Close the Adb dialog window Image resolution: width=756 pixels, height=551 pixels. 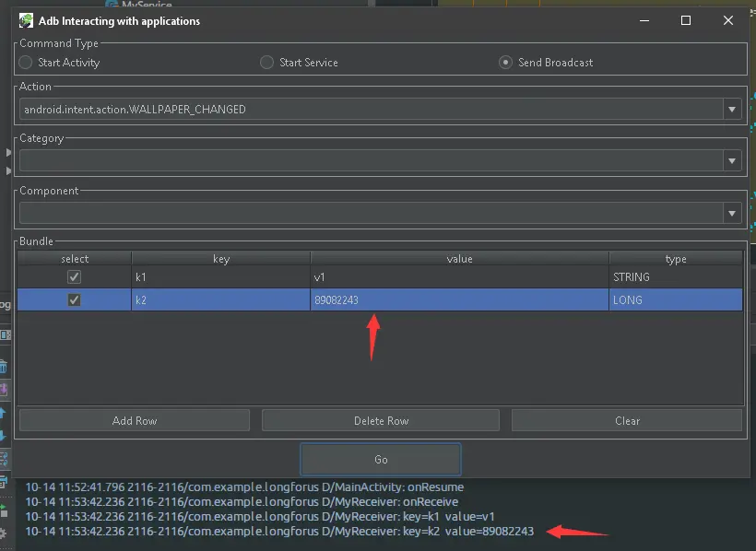(x=728, y=20)
